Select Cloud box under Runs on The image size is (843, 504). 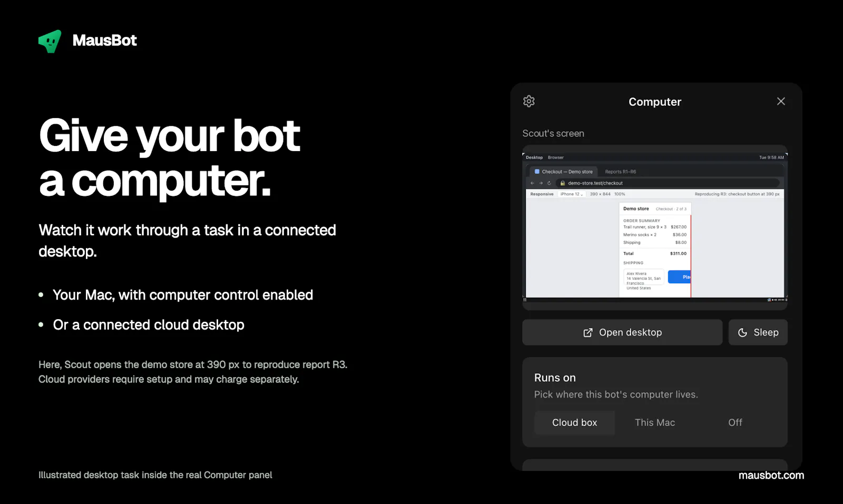pyautogui.click(x=574, y=422)
